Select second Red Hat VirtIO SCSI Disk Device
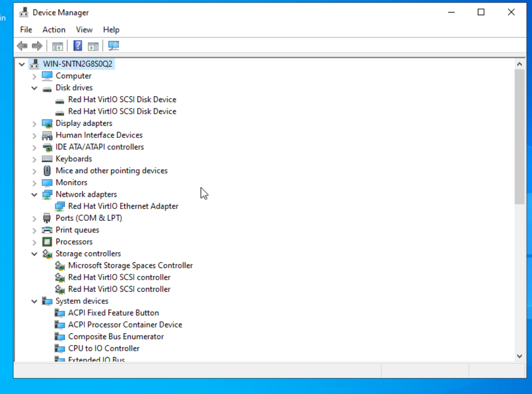This screenshot has height=394, width=532. pyautogui.click(x=122, y=111)
